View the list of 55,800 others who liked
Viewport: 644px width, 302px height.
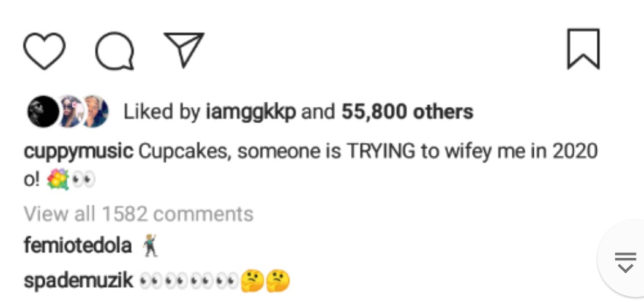click(407, 112)
